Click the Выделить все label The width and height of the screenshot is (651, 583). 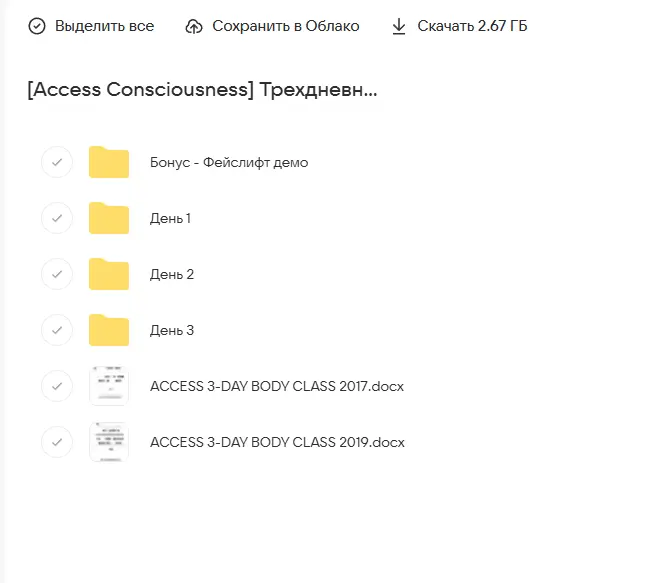tap(104, 26)
